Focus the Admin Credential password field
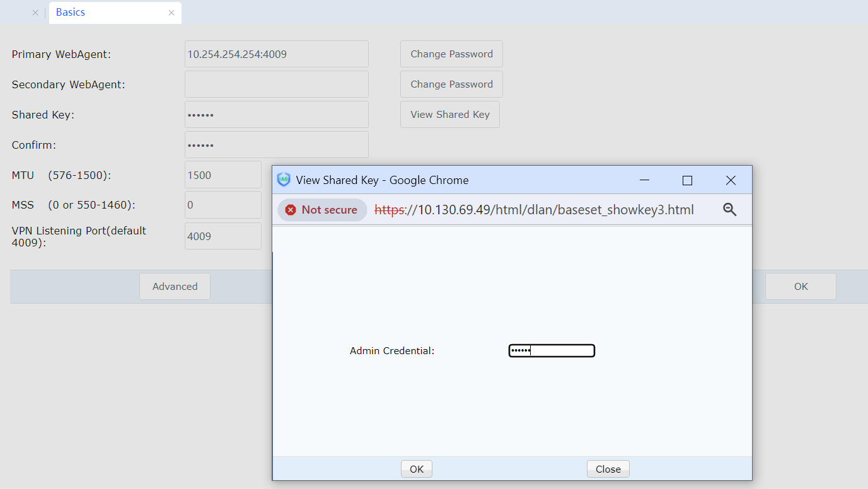Viewport: 868px width, 489px height. click(552, 350)
